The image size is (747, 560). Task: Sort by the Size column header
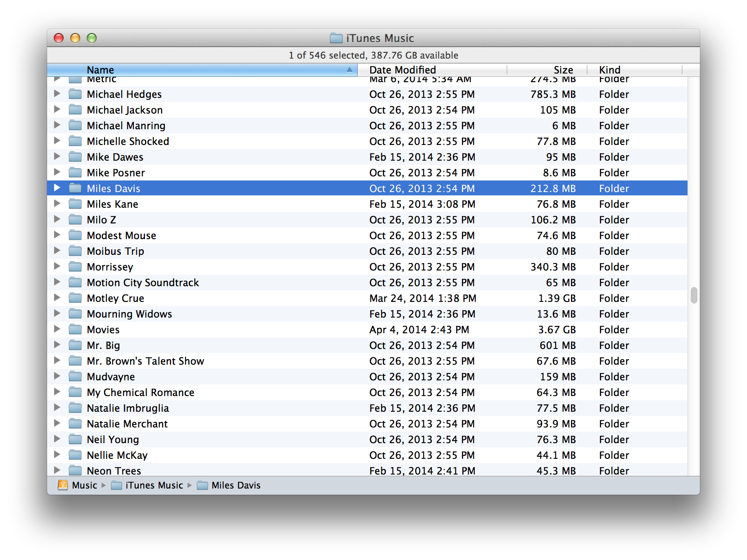[547, 70]
